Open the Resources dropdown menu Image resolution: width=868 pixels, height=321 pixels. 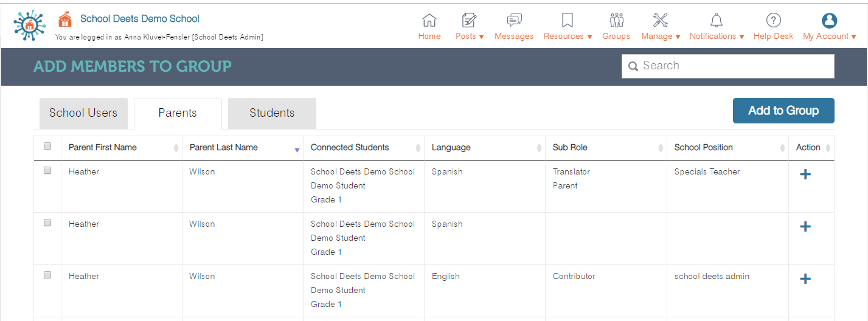(x=568, y=36)
